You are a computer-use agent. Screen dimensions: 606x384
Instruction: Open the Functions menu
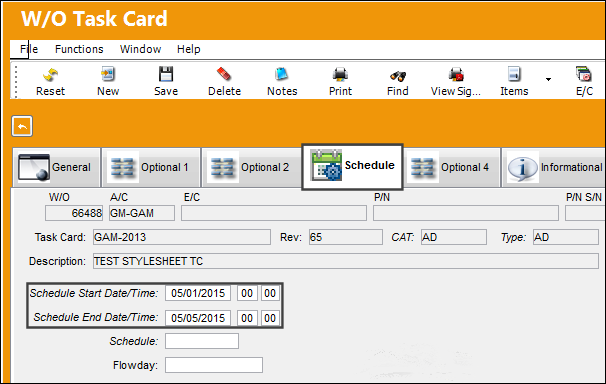click(79, 49)
